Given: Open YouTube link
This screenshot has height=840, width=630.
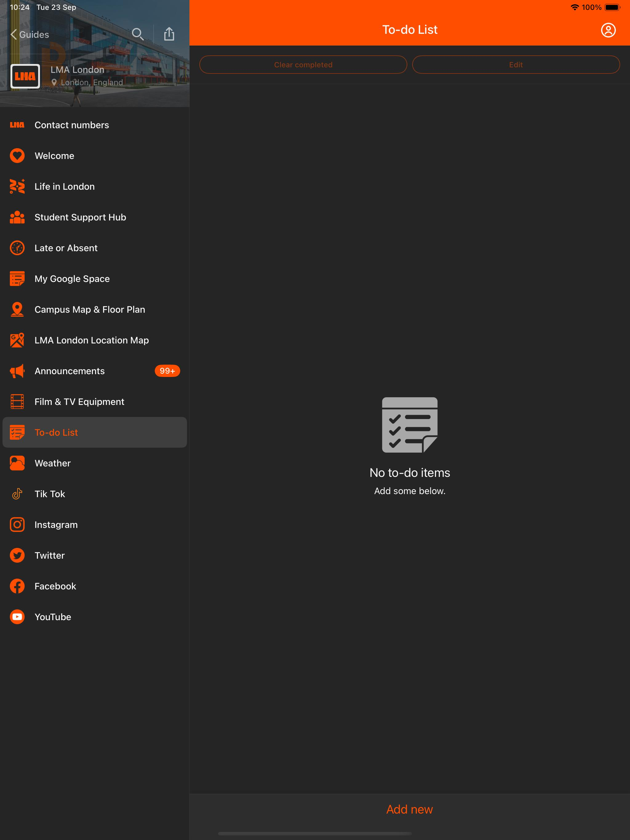Looking at the screenshot, I should click(x=95, y=617).
